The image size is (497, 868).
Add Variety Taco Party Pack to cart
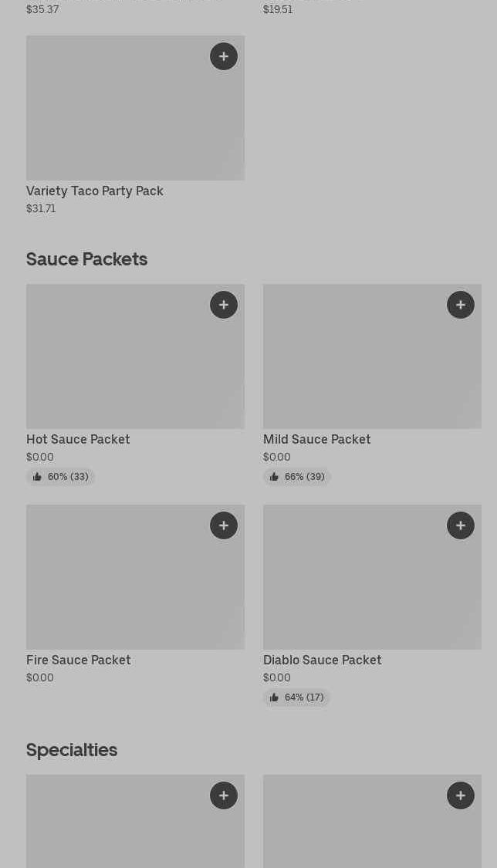click(224, 56)
